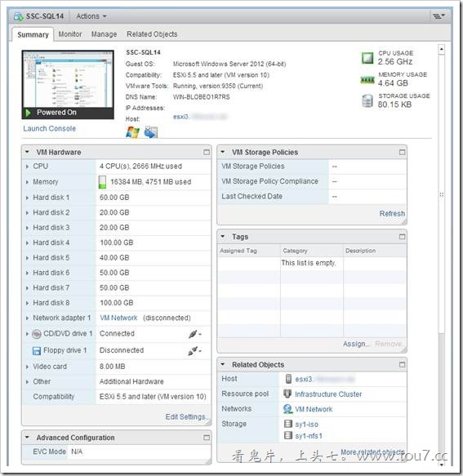
Task: Click the green Powered On play icon
Action: point(29,113)
